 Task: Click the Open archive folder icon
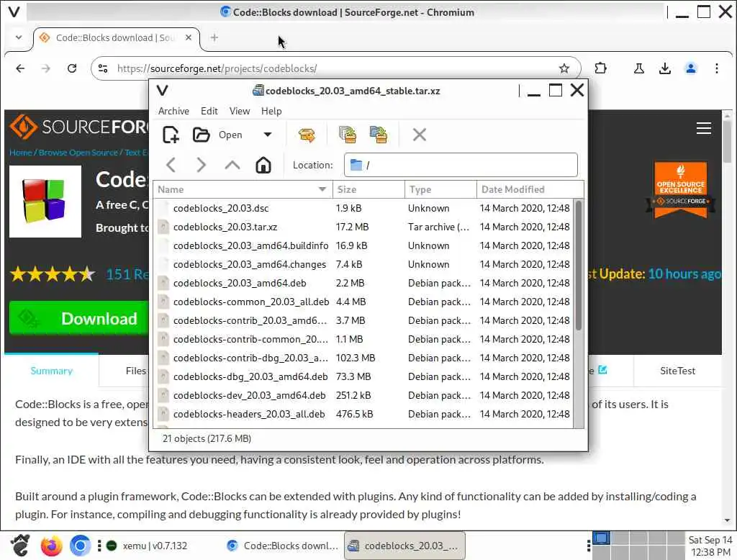pos(202,135)
